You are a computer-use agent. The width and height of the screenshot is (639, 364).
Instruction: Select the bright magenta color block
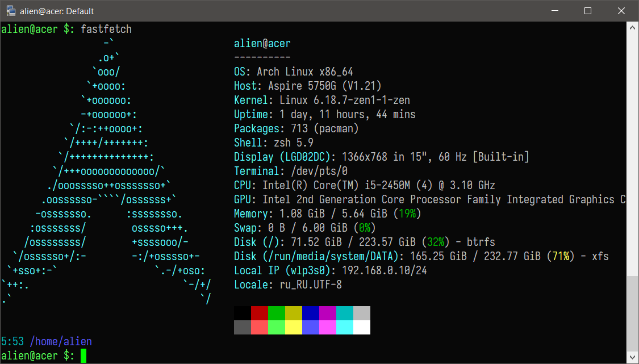point(328,327)
